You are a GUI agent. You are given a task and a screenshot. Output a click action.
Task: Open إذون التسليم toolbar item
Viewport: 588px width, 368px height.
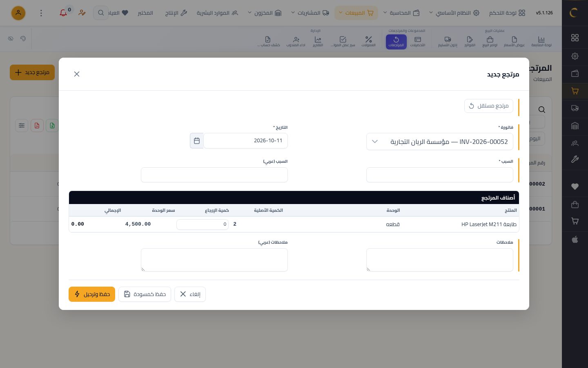point(448,41)
